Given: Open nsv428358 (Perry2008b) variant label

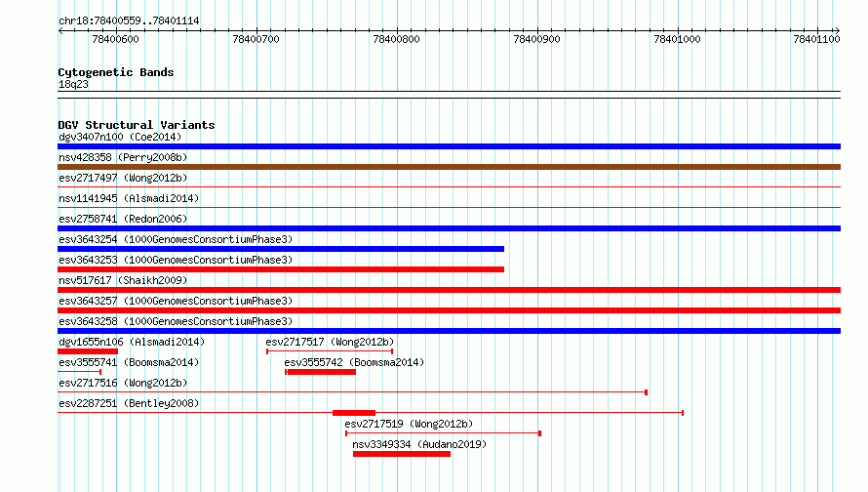Looking at the screenshot, I should tap(123, 157).
